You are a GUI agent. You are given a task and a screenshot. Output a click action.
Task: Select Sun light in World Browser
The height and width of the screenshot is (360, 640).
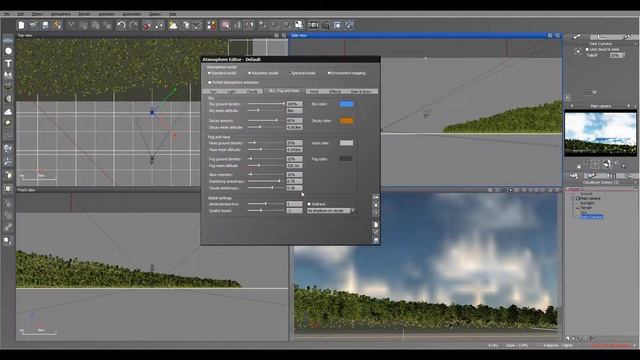tap(587, 203)
